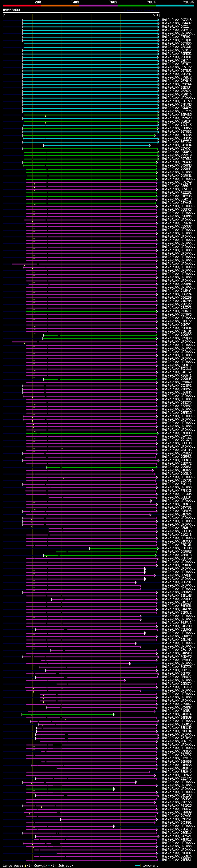Click label UniRef100_A9PE52

[177, 54]
